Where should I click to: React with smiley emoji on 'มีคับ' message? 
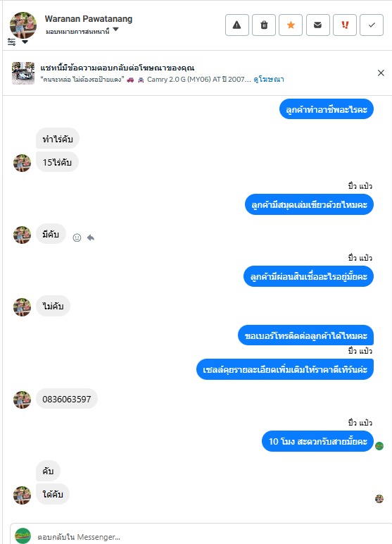pos(77,237)
